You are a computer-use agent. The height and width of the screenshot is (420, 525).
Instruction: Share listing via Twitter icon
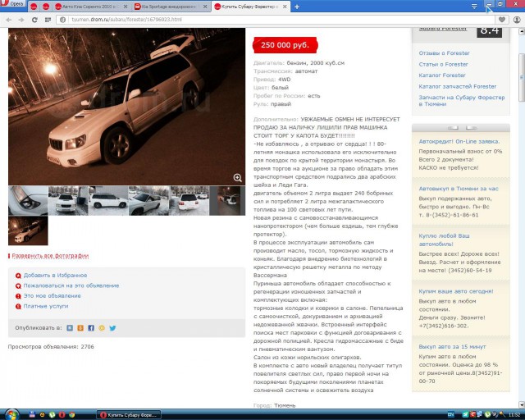(112, 327)
